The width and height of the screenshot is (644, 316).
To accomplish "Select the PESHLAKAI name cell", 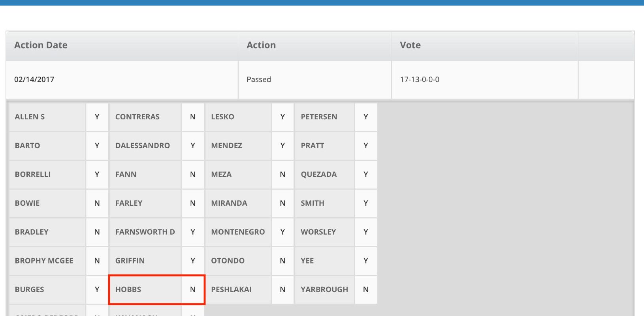I will (238, 290).
